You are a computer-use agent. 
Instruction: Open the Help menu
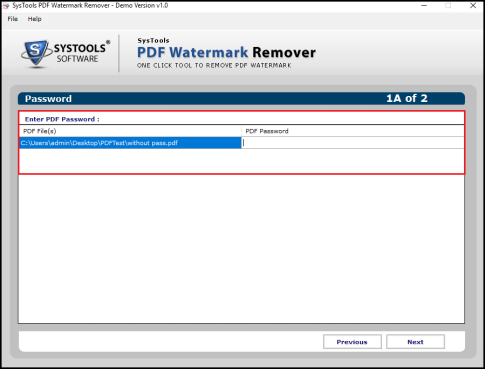pyautogui.click(x=35, y=19)
